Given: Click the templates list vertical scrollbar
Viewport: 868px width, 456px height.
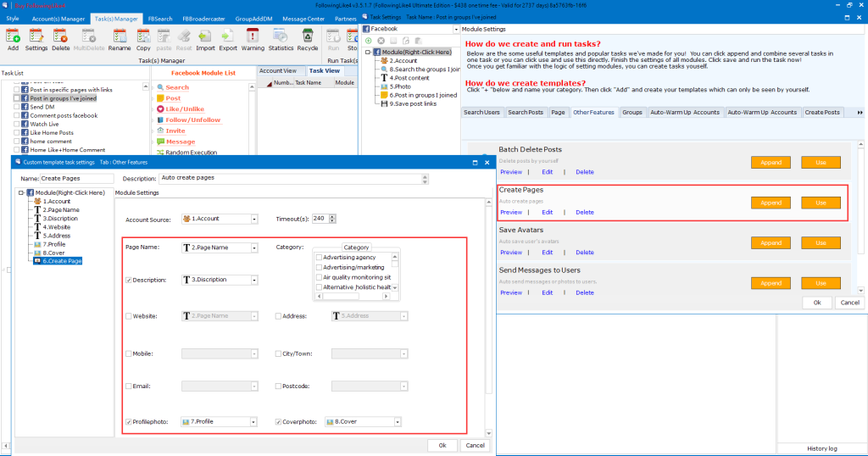Looking at the screenshot, I should [x=861, y=218].
